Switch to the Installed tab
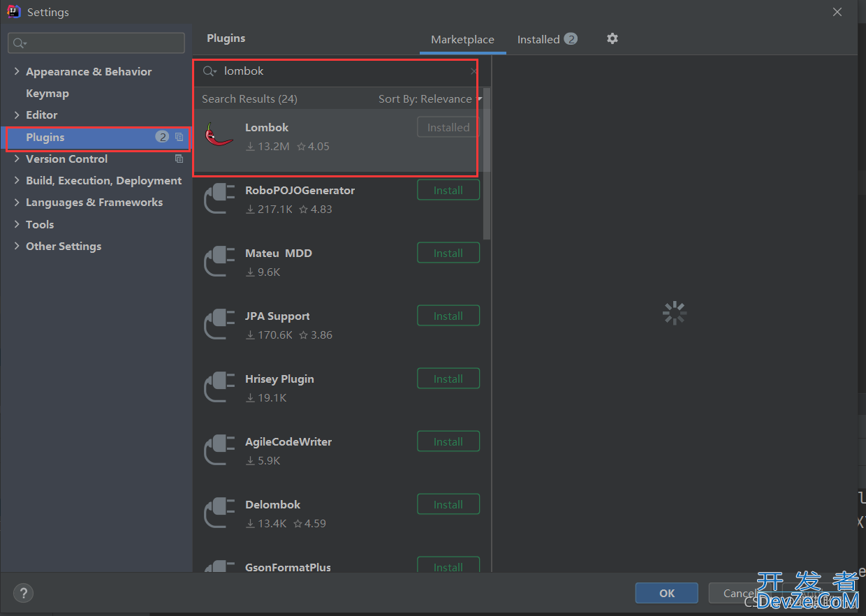866x616 pixels. pos(547,40)
